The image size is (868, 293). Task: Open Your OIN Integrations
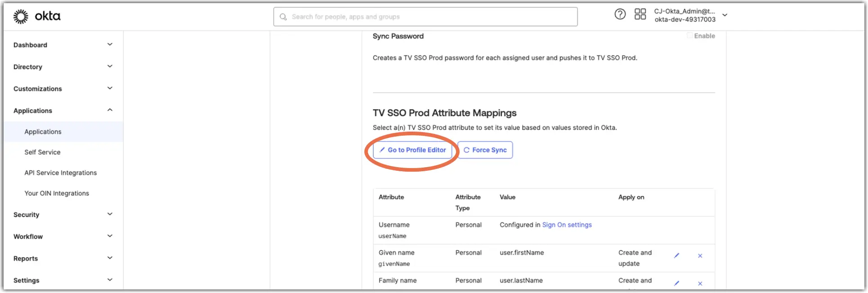click(57, 193)
